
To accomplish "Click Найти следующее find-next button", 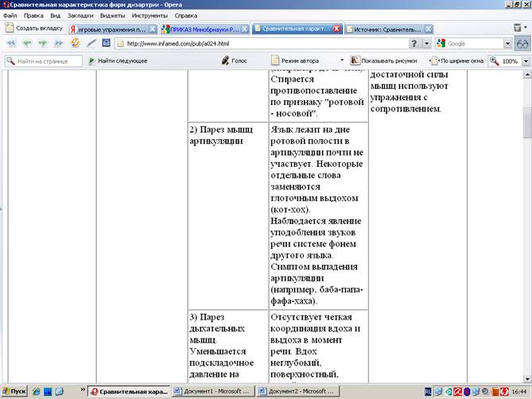I will click(118, 60).
